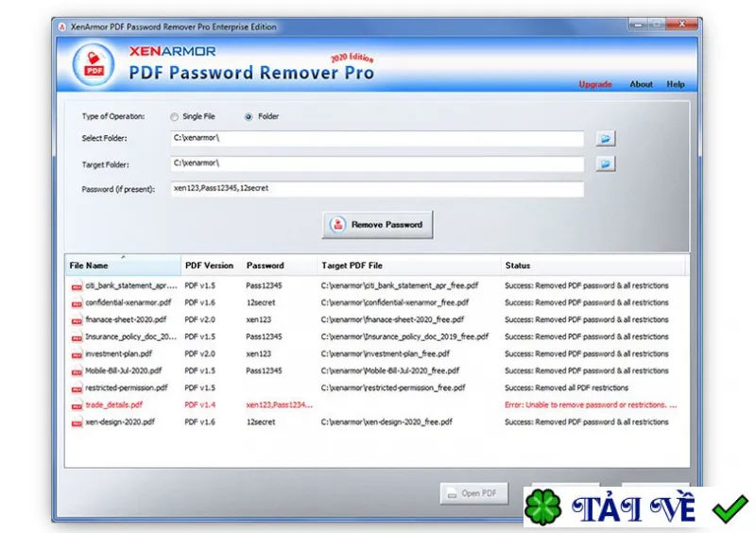Click PDF icon next to trade_details.pdf
The width and height of the screenshot is (756, 533).
pyautogui.click(x=77, y=405)
